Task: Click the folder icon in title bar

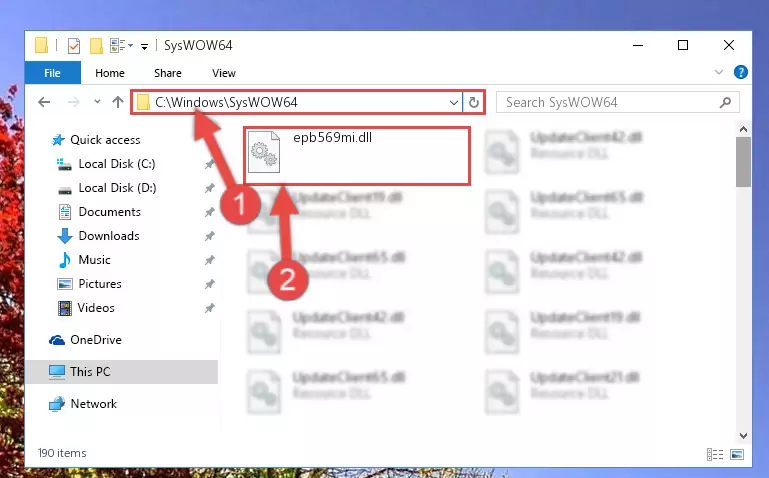Action: pos(42,45)
